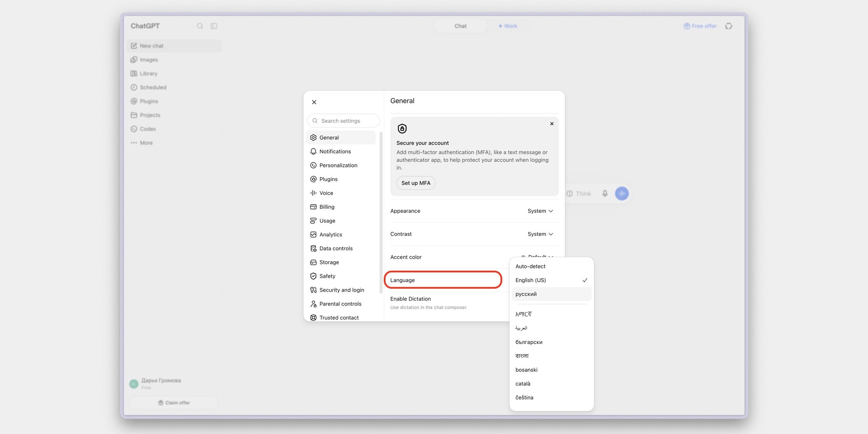Select català language option
The height and width of the screenshot is (434, 868).
point(551,384)
